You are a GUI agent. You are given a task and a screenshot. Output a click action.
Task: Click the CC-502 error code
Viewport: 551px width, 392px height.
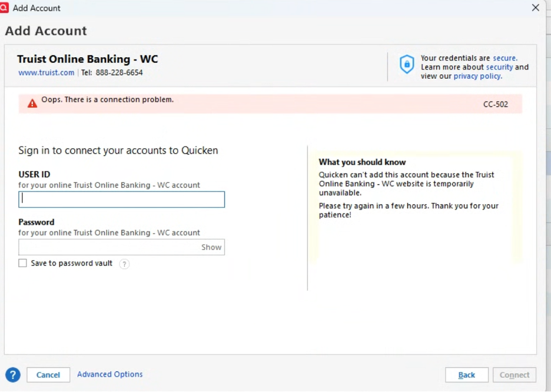(x=496, y=104)
